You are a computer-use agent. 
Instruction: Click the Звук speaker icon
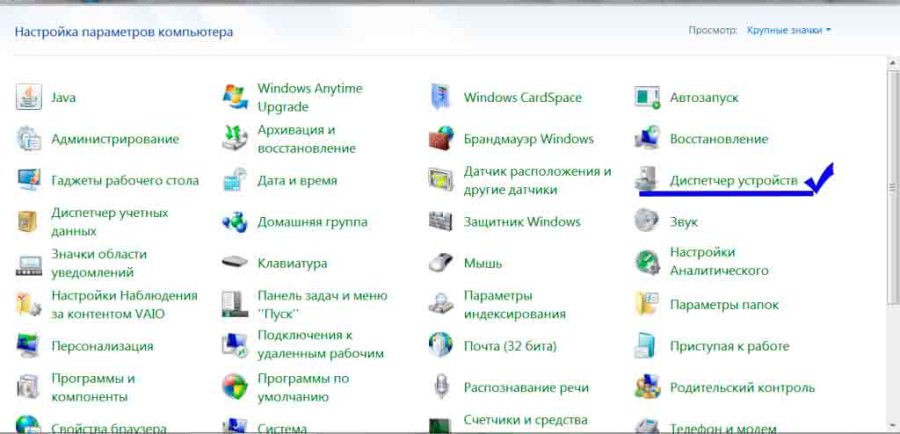click(648, 222)
